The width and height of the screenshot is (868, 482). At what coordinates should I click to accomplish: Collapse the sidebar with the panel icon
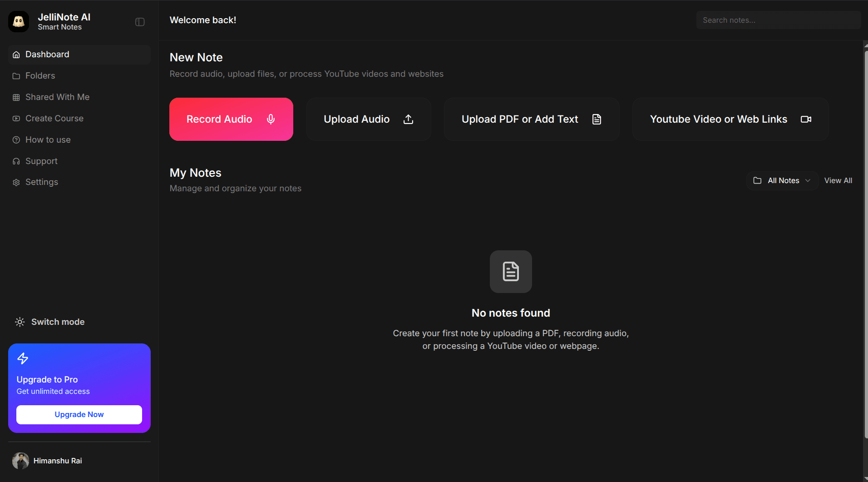click(140, 22)
